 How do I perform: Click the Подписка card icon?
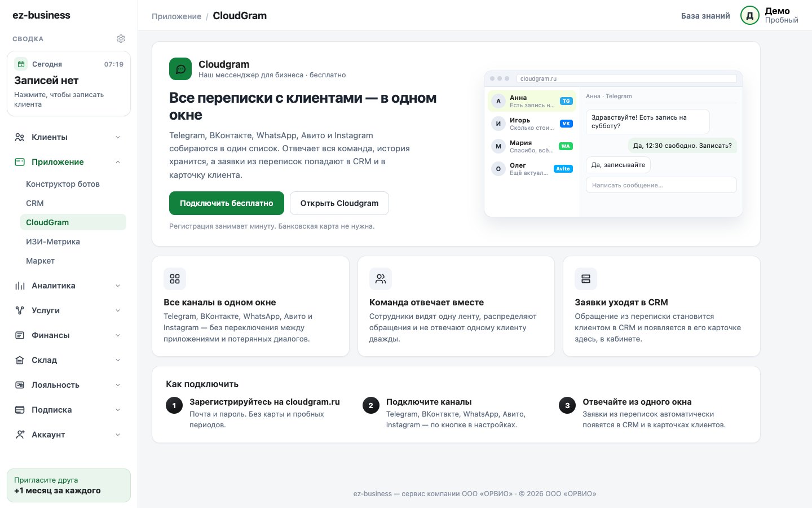coord(20,410)
